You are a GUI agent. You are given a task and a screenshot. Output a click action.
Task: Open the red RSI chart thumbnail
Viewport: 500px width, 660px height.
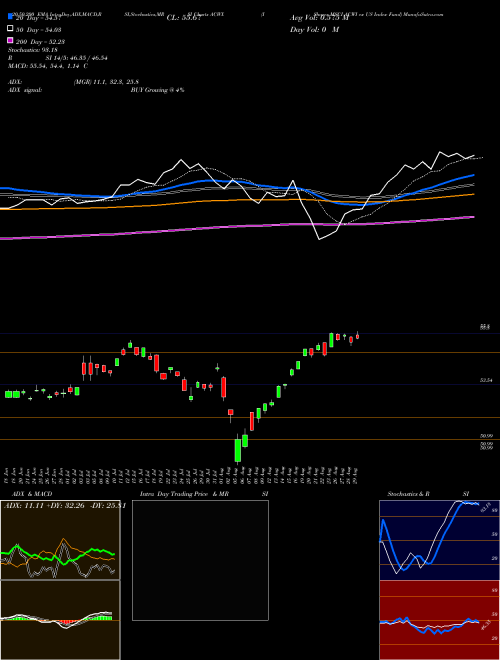click(x=439, y=620)
